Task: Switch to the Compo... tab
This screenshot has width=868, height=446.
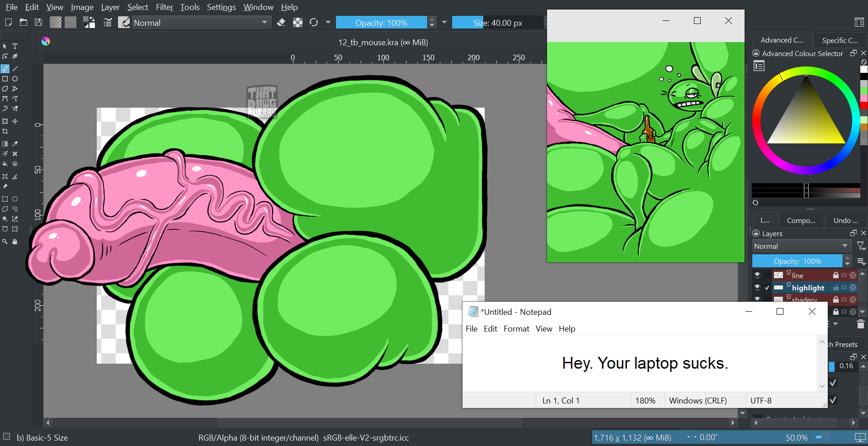Action: tap(801, 220)
